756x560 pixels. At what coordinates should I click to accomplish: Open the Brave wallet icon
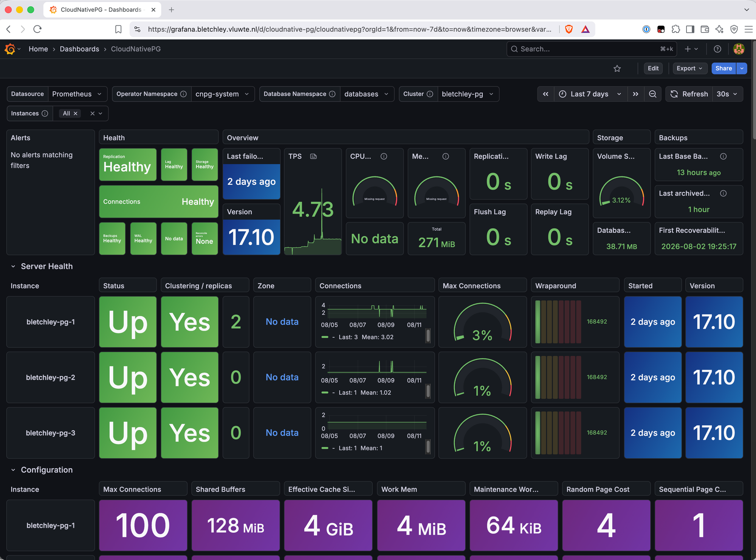tap(705, 29)
